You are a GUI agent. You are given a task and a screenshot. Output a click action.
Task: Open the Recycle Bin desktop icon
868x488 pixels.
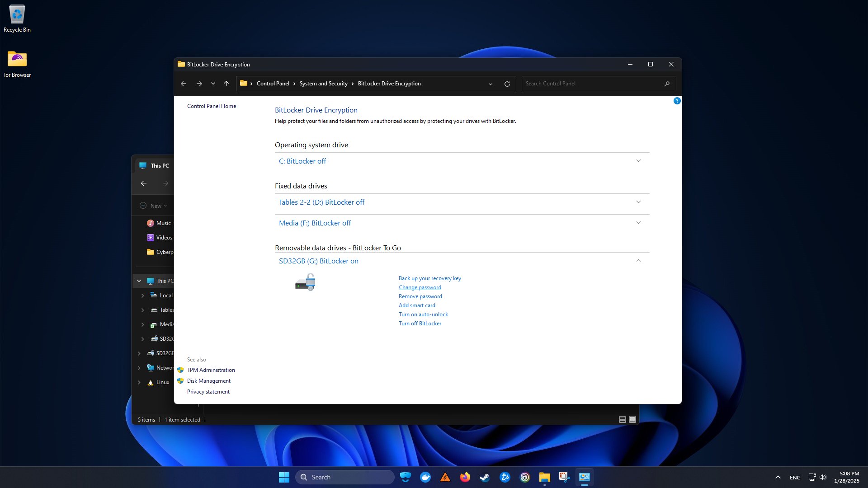point(17,19)
